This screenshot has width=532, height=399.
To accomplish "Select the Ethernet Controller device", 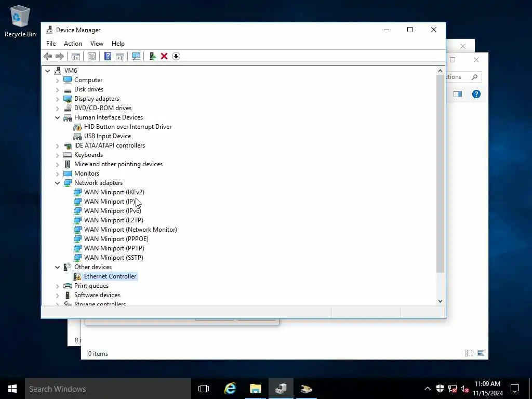I will click(x=110, y=276).
